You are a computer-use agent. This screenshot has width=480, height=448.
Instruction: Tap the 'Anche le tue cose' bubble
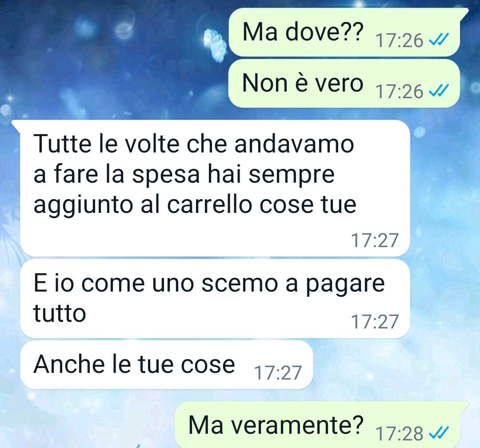(x=167, y=365)
